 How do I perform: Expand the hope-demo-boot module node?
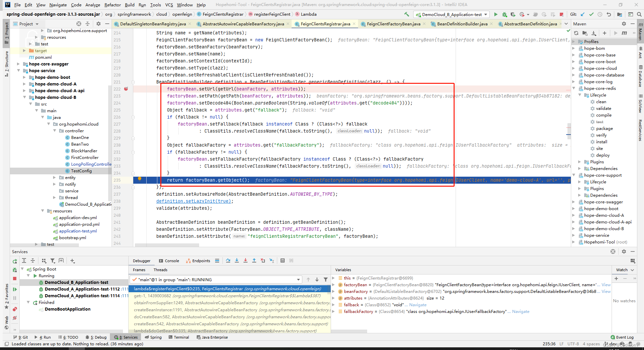tap(24, 77)
